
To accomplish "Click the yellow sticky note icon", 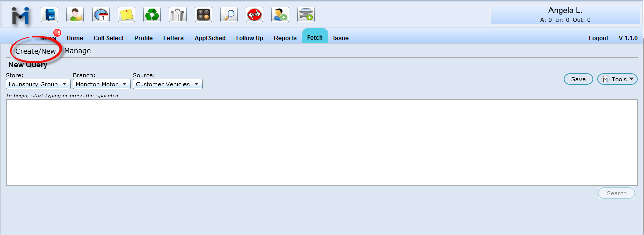I will coord(126,15).
